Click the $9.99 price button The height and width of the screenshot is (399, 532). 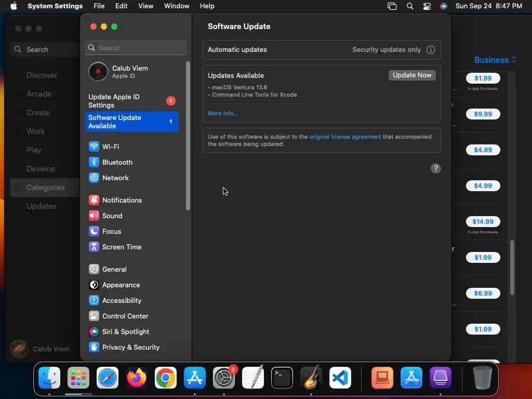483,114
